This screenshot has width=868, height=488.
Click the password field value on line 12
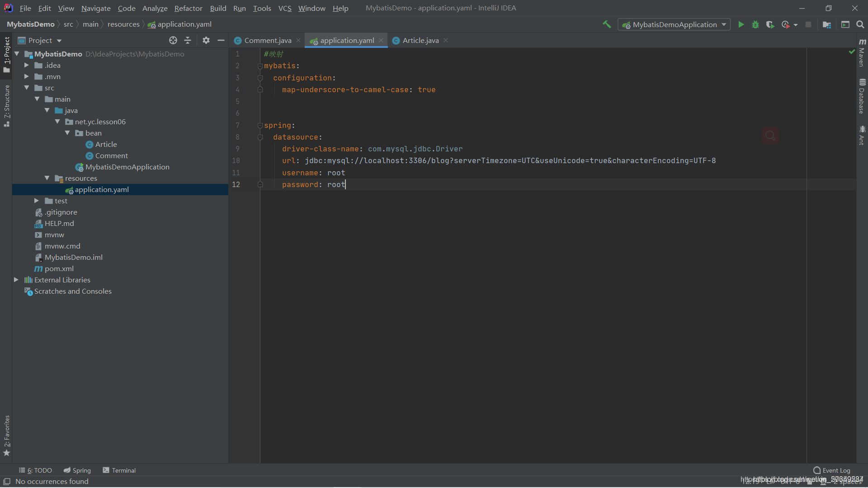[x=335, y=184]
